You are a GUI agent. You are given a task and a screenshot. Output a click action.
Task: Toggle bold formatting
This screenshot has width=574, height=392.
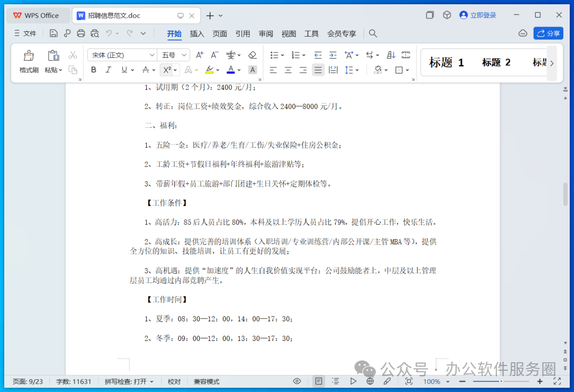(x=94, y=70)
